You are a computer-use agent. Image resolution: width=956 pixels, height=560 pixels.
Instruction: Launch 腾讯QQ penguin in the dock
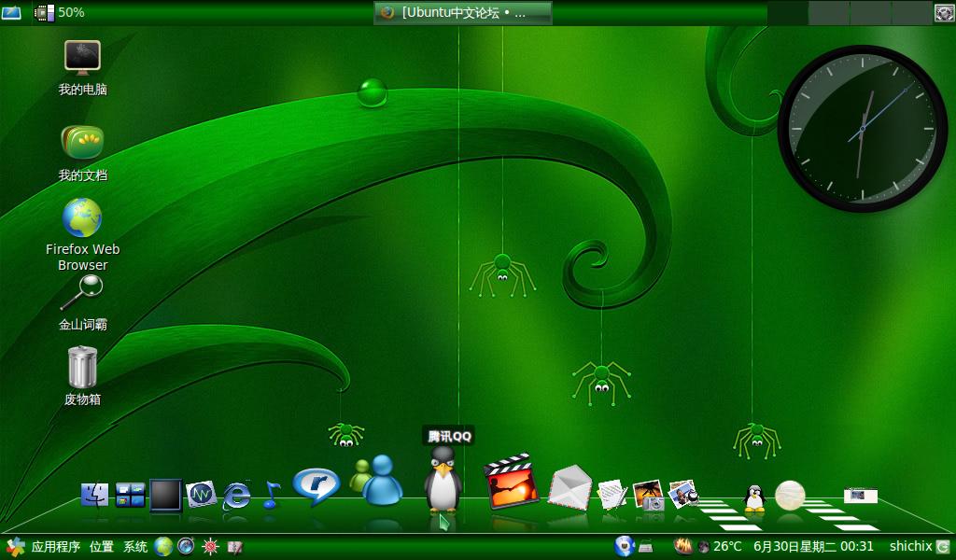click(x=443, y=479)
